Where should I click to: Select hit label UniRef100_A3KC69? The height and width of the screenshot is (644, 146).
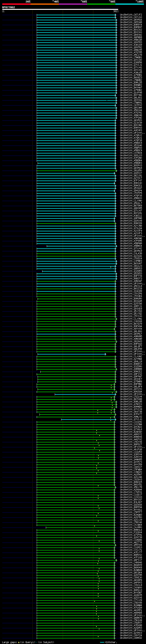pyautogui.click(x=131, y=45)
